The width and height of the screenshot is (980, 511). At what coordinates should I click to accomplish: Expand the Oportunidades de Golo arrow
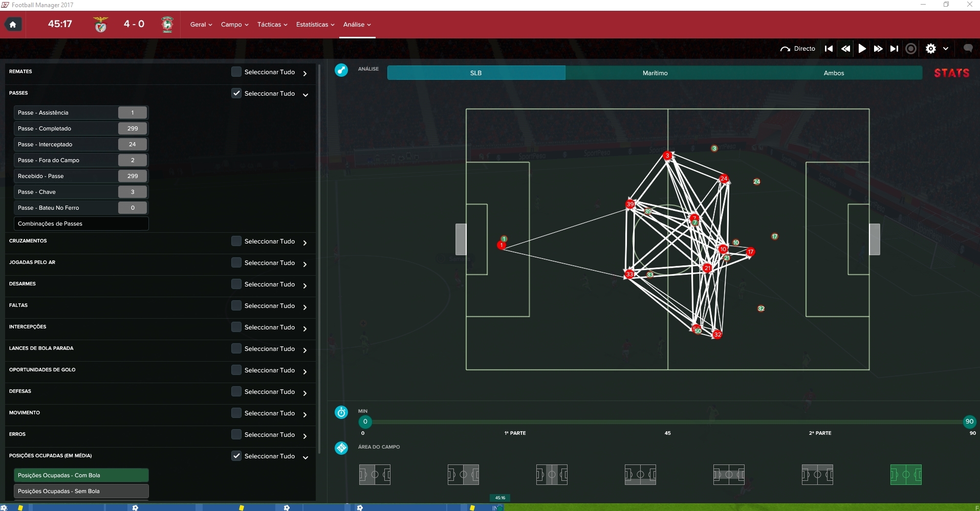coord(305,372)
